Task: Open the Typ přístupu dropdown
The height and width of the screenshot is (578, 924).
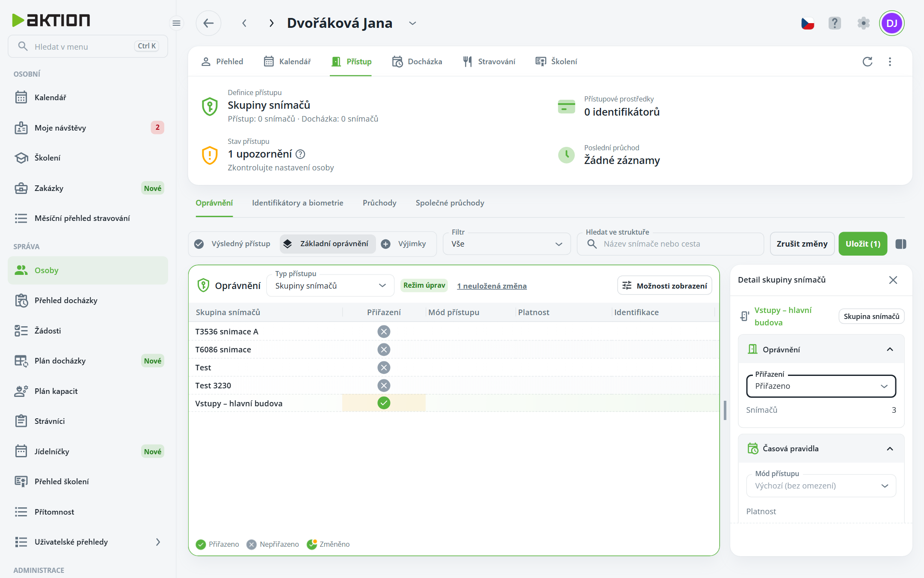Action: click(330, 286)
